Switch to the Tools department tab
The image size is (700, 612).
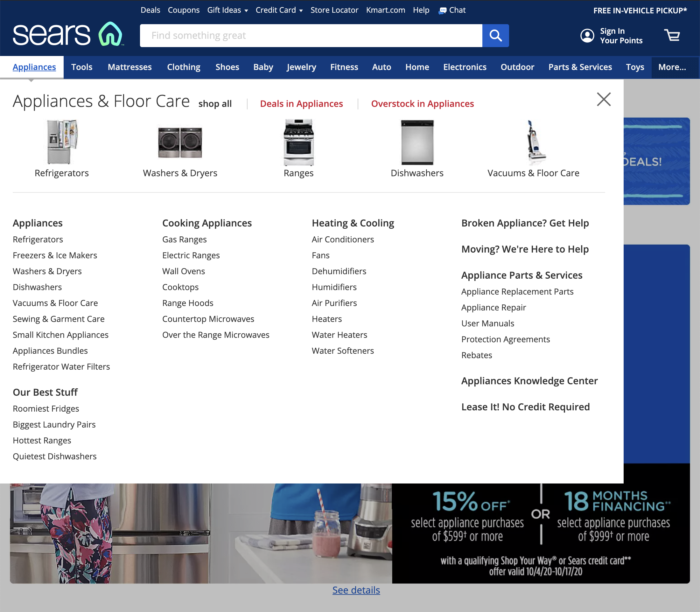(82, 67)
